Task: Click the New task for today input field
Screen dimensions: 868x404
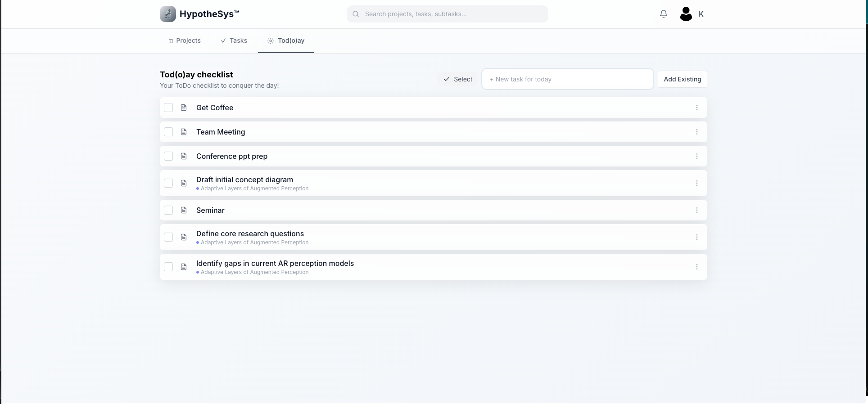Action: [x=567, y=79]
